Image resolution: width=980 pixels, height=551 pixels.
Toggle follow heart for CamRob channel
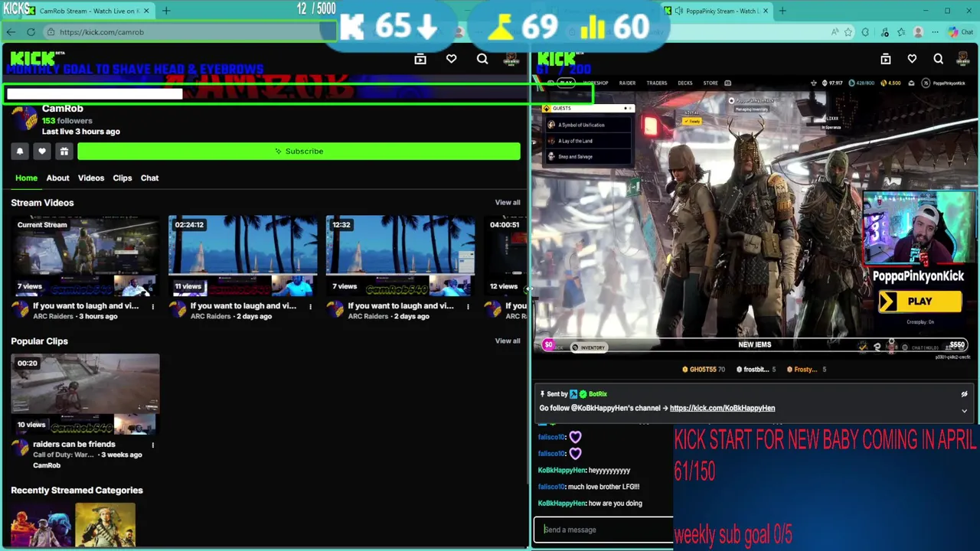click(42, 152)
